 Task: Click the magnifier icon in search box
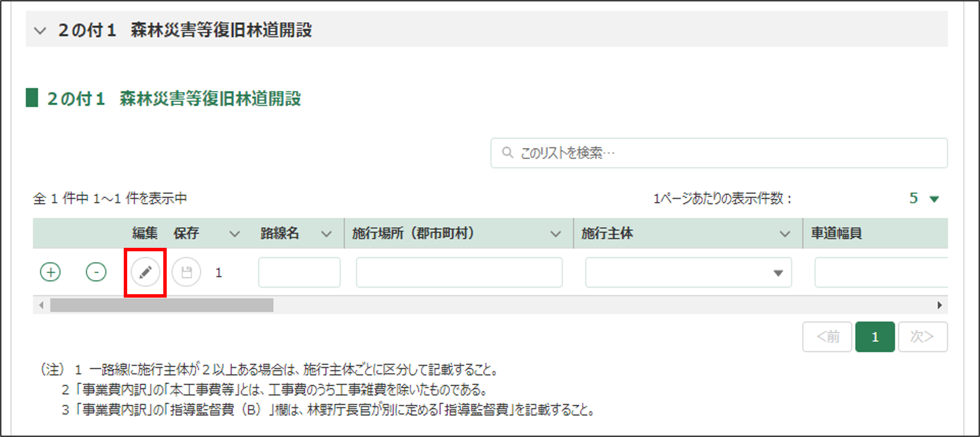pos(507,153)
